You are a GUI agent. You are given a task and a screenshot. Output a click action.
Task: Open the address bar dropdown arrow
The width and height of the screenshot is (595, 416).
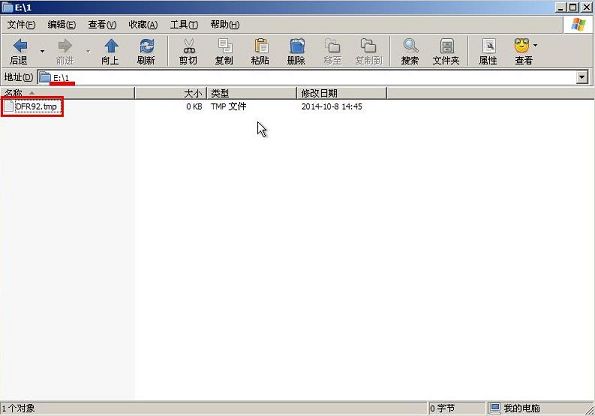pyautogui.click(x=582, y=77)
